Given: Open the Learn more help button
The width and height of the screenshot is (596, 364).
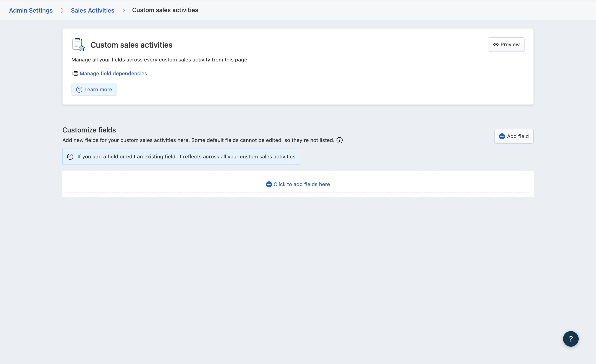Looking at the screenshot, I should tap(94, 90).
